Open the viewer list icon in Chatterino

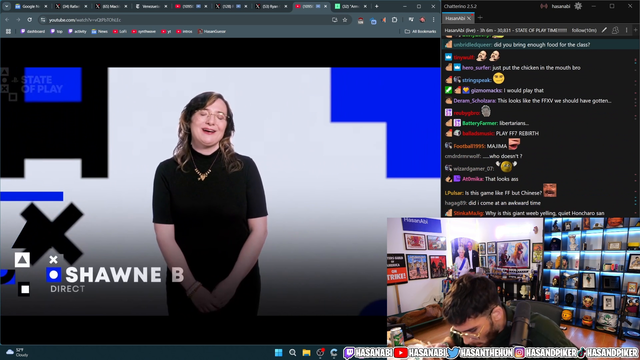pyautogui.click(x=615, y=30)
